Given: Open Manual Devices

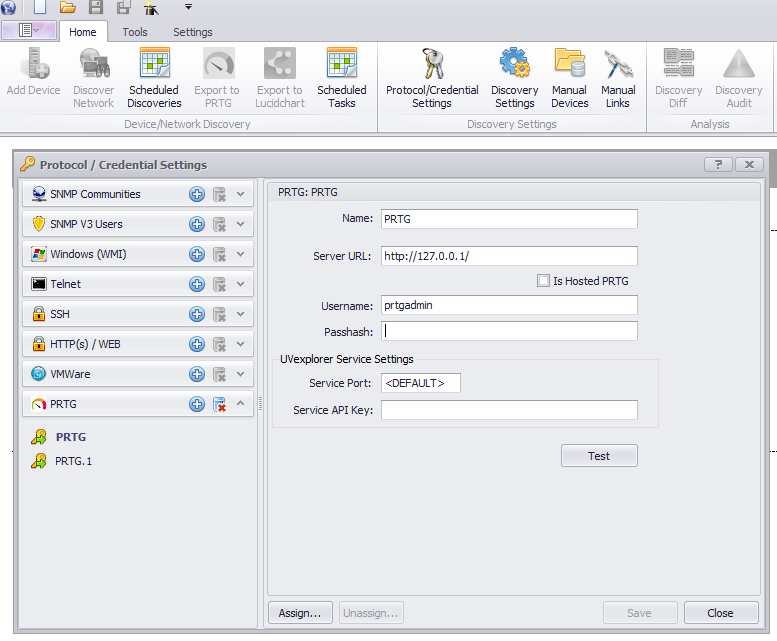Looking at the screenshot, I should [569, 77].
